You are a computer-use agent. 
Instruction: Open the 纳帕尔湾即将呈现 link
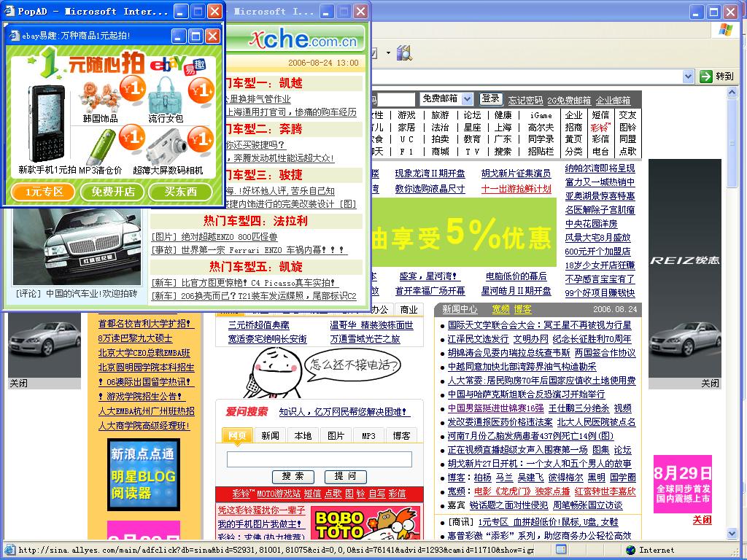600,168
